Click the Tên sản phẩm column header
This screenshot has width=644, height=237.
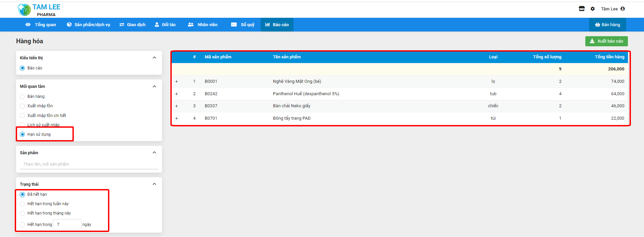click(287, 57)
